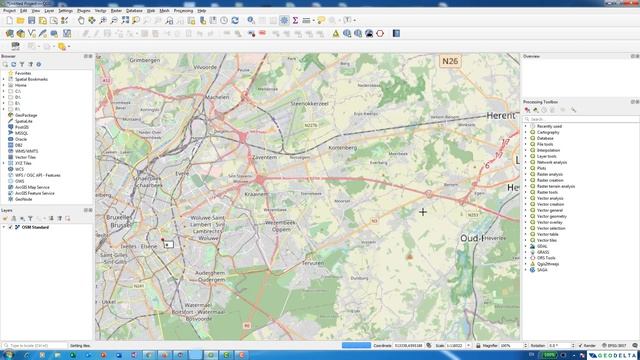Click the Processing Toolbox gear icon in toolbar
Image resolution: width=640 pixels, height=360 pixels.
point(284,20)
